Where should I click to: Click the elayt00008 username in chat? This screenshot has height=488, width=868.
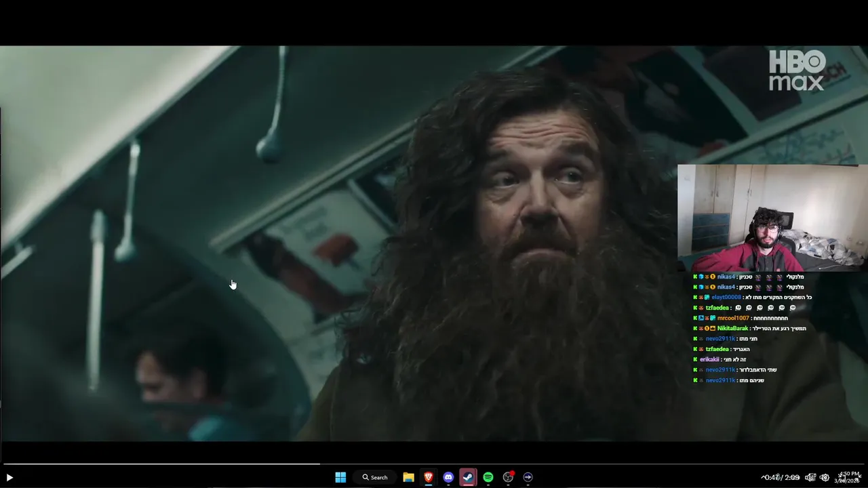[x=726, y=298]
